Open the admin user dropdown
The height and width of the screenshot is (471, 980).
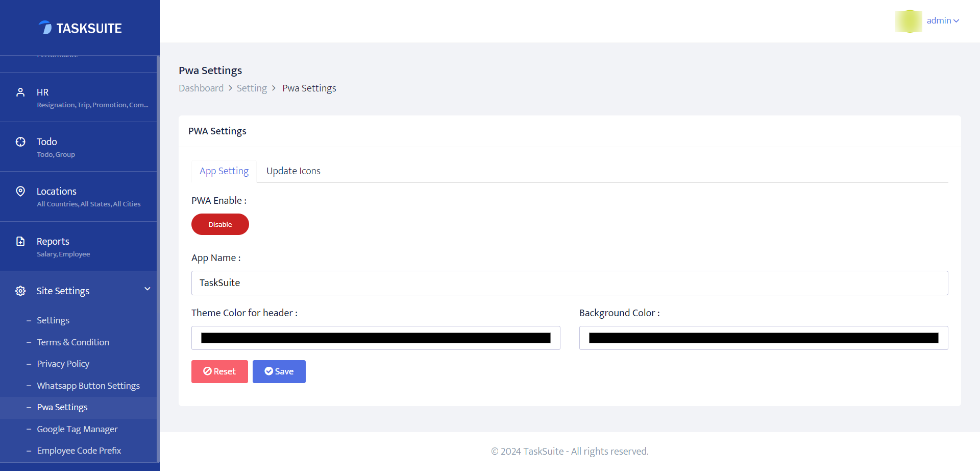(x=943, y=21)
